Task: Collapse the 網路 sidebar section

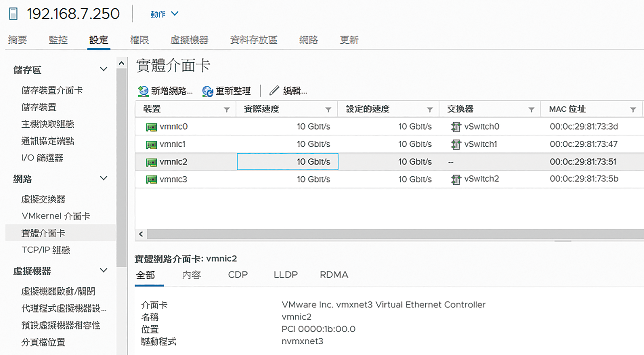Action: coord(104,179)
